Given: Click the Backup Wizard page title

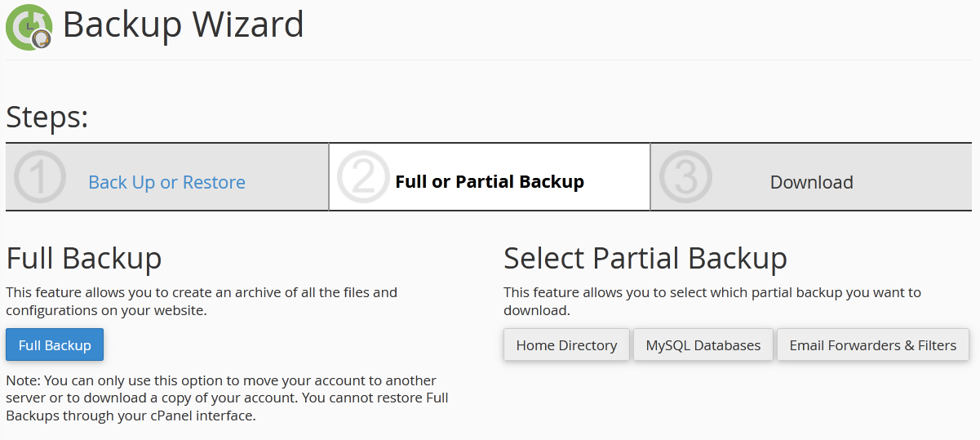Looking at the screenshot, I should click(x=183, y=24).
